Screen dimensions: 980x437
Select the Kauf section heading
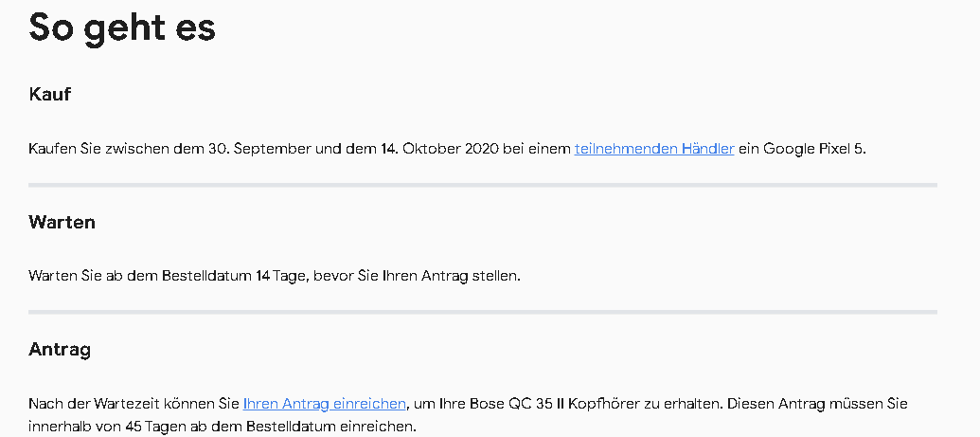[x=50, y=95]
